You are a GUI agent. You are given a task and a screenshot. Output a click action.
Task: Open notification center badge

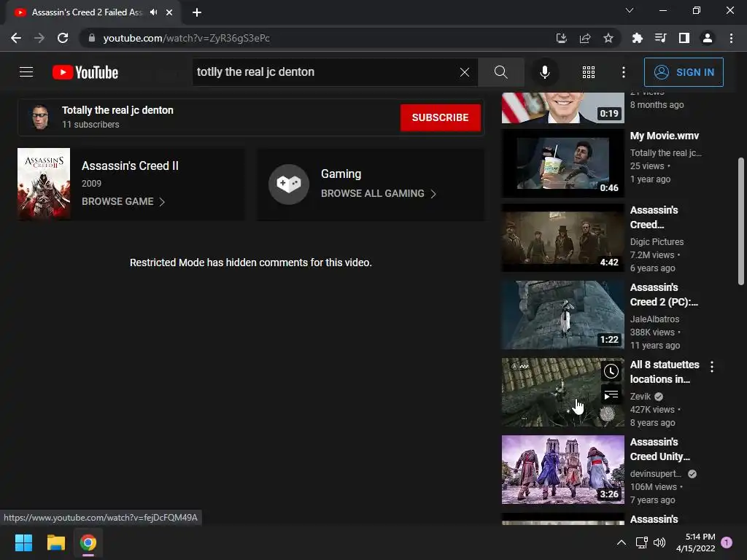(x=727, y=542)
